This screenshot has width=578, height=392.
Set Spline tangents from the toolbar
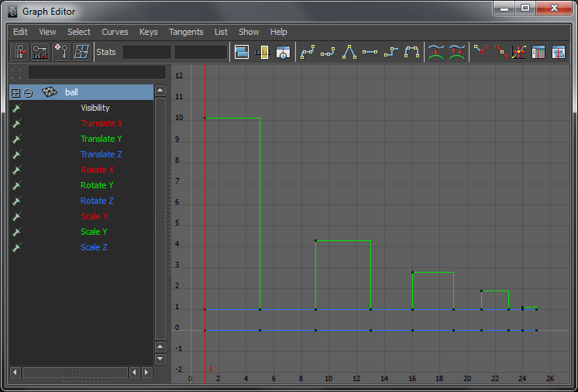308,52
